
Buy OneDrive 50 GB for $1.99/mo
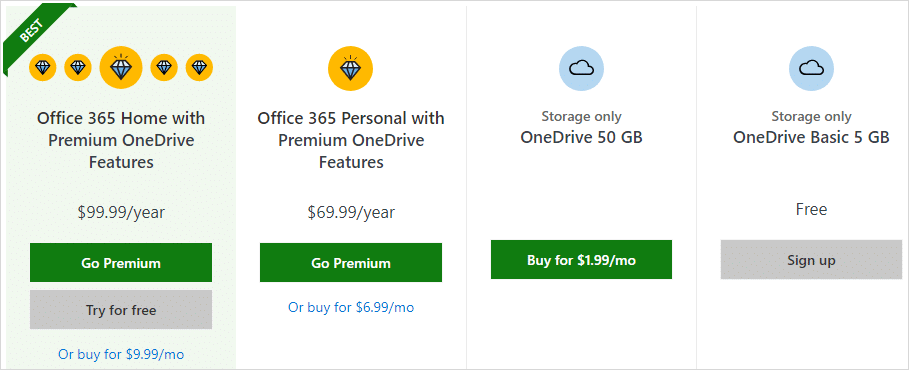click(581, 260)
